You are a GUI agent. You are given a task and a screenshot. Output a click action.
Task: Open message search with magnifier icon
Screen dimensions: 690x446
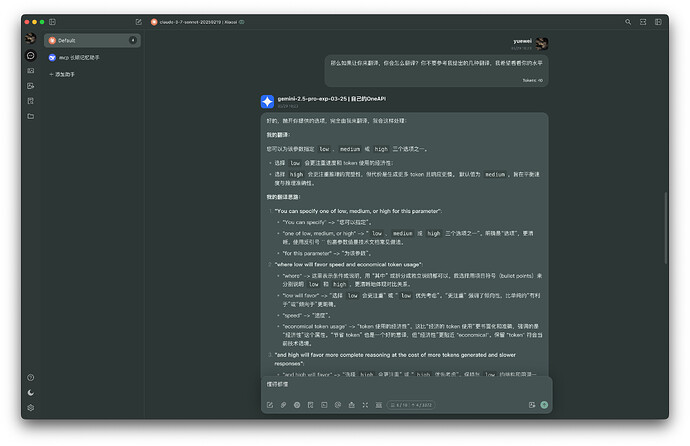[628, 22]
